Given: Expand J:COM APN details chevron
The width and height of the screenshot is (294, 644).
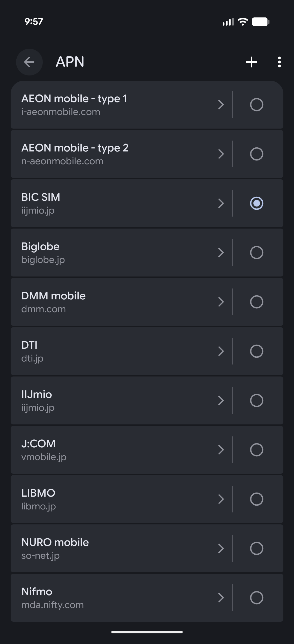Looking at the screenshot, I should click(221, 450).
